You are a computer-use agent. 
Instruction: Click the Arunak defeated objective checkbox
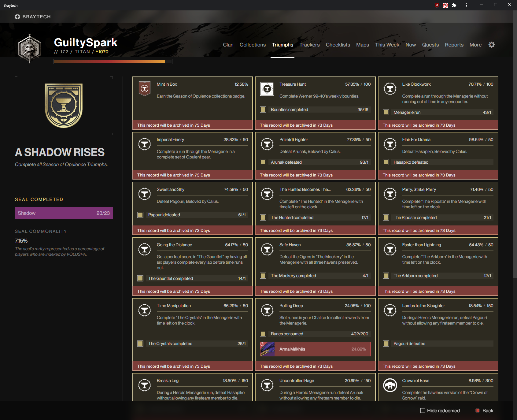tap(263, 162)
